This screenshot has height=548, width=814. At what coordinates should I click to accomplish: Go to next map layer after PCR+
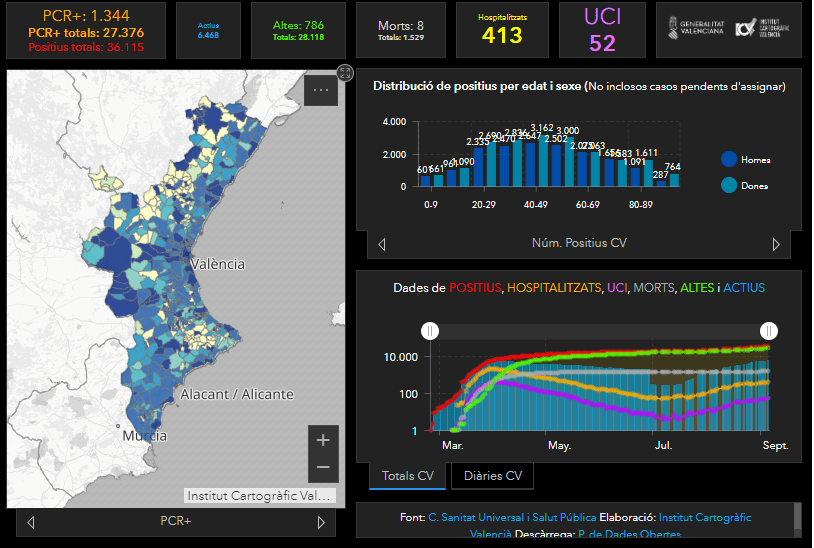[321, 522]
